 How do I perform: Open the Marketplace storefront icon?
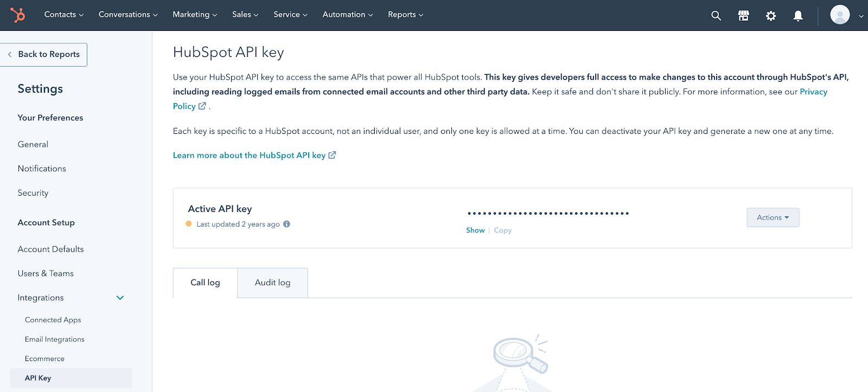pos(743,16)
